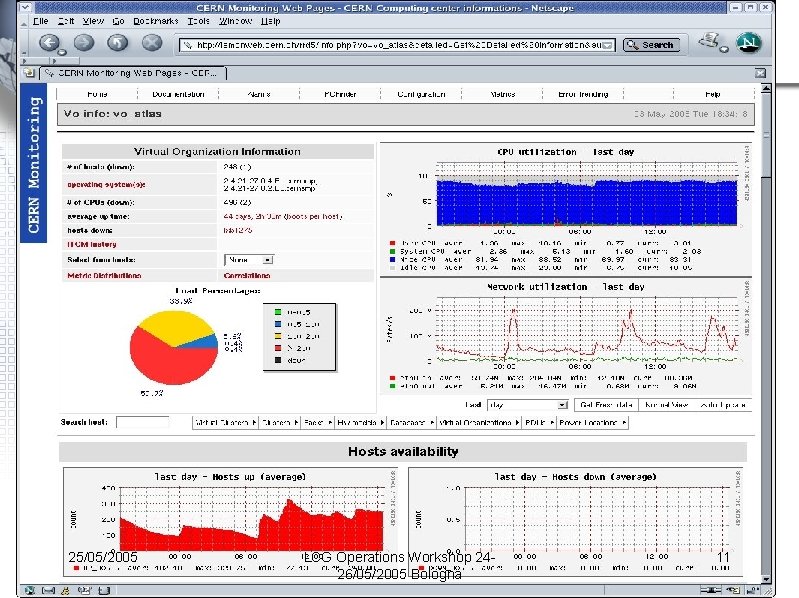The image size is (799, 598).
Task: Click the operating system(s) link
Action: click(106, 184)
